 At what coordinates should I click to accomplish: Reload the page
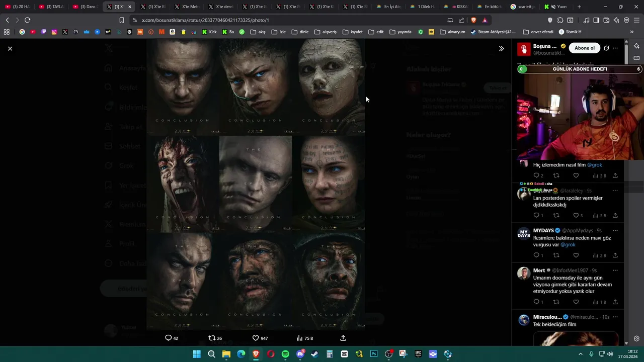(x=27, y=20)
